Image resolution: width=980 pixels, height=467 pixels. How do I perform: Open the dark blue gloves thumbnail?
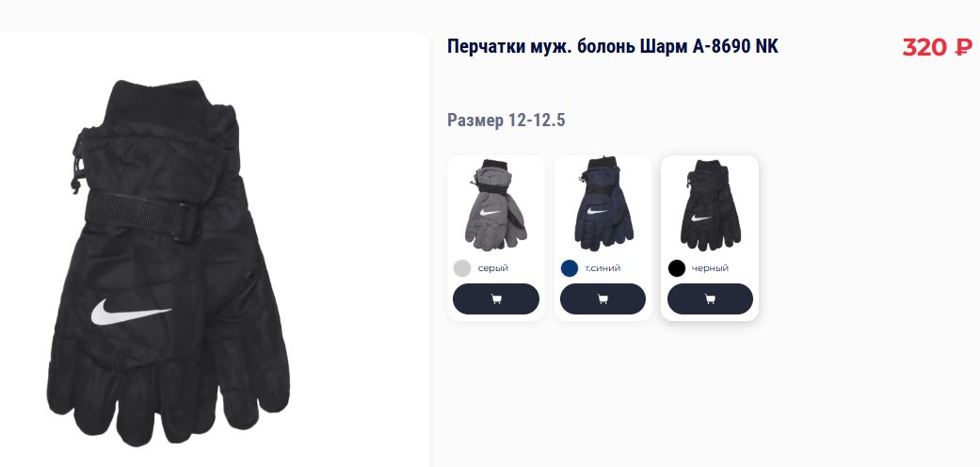603,203
